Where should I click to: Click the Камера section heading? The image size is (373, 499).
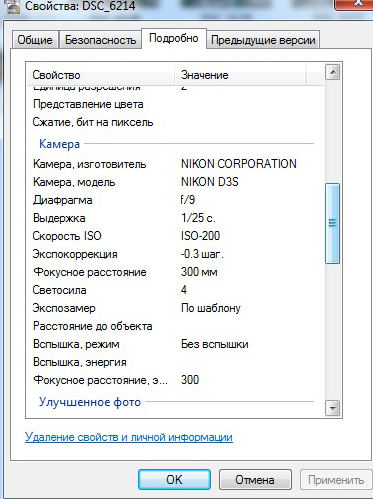point(59,144)
